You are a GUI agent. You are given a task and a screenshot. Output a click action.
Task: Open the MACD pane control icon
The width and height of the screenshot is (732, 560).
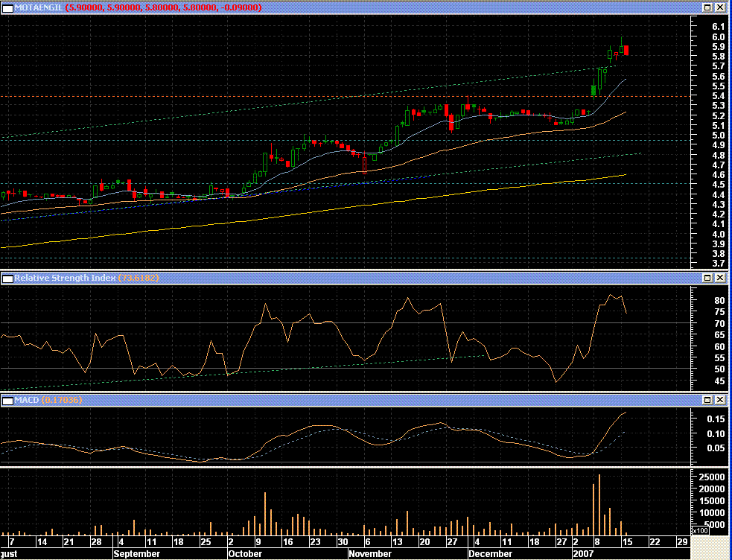click(x=7, y=401)
